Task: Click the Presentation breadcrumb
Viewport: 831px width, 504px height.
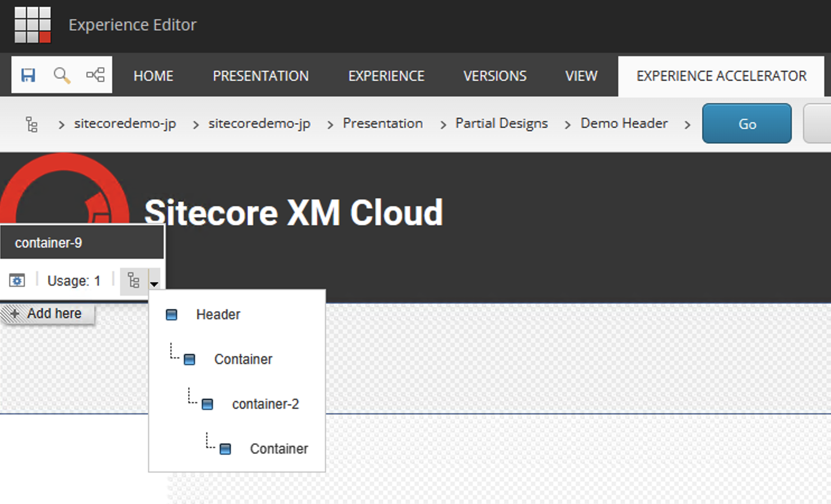Action: point(383,123)
